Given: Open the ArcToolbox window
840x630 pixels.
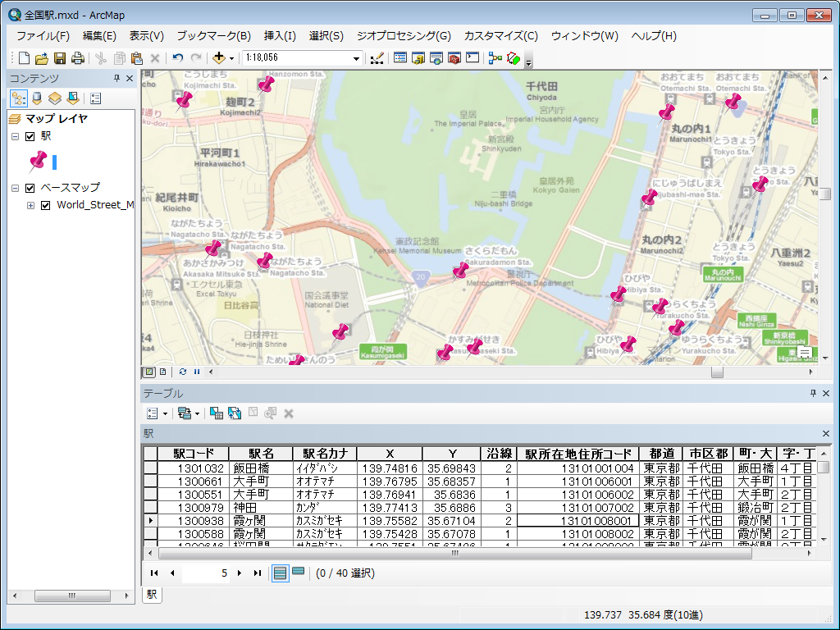Looking at the screenshot, I should pos(454,58).
